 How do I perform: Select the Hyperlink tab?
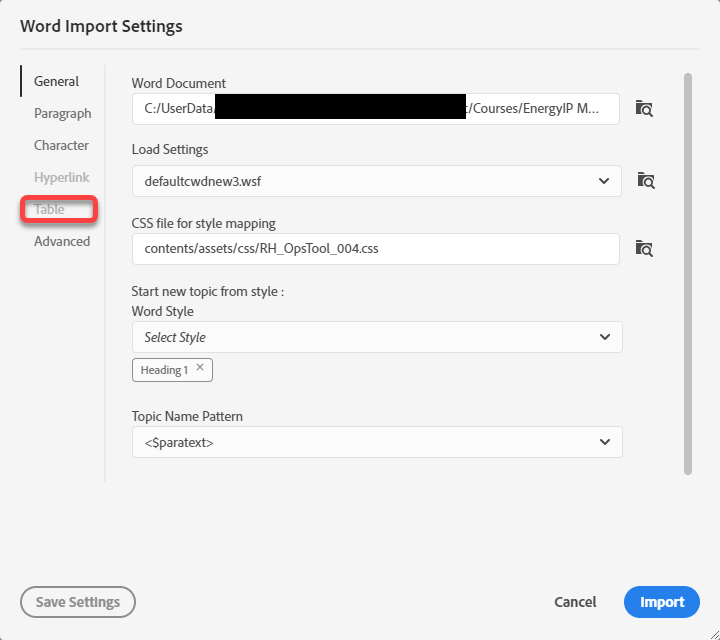pos(62,177)
